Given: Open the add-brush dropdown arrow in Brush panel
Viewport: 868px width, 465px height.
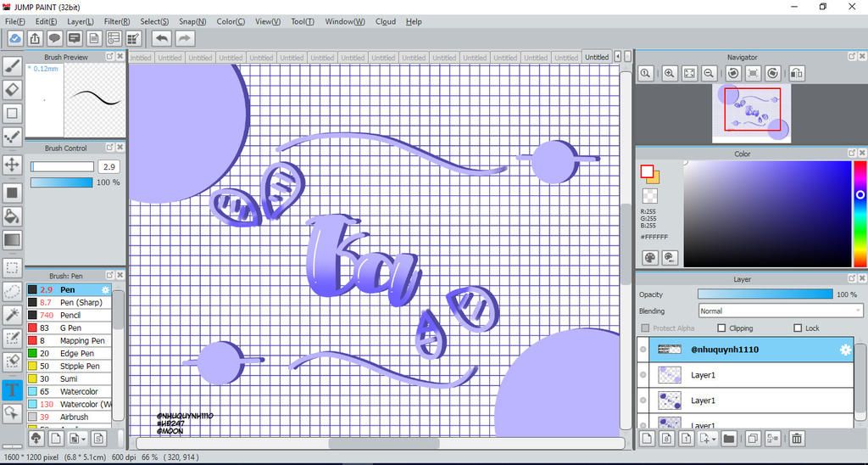Looking at the screenshot, I should (x=83, y=439).
